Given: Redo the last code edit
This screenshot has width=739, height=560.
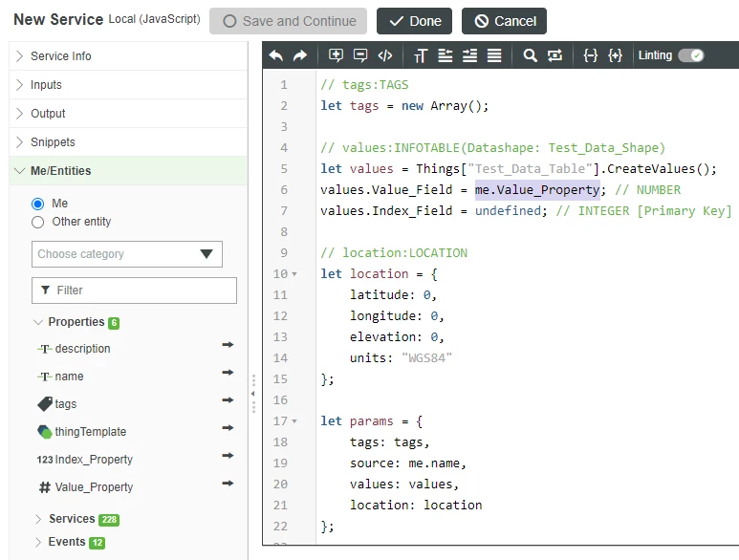Looking at the screenshot, I should point(300,55).
